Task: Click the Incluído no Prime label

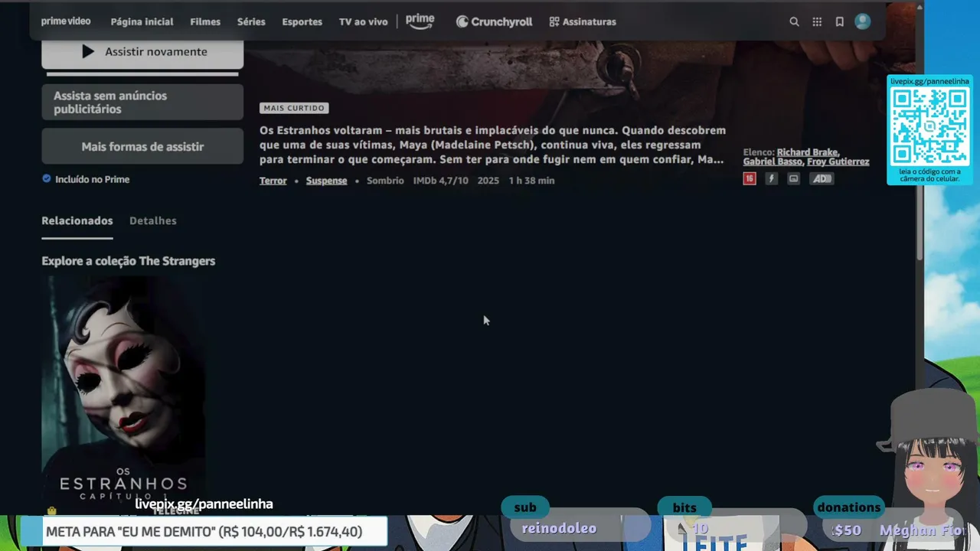Action: coord(92,179)
